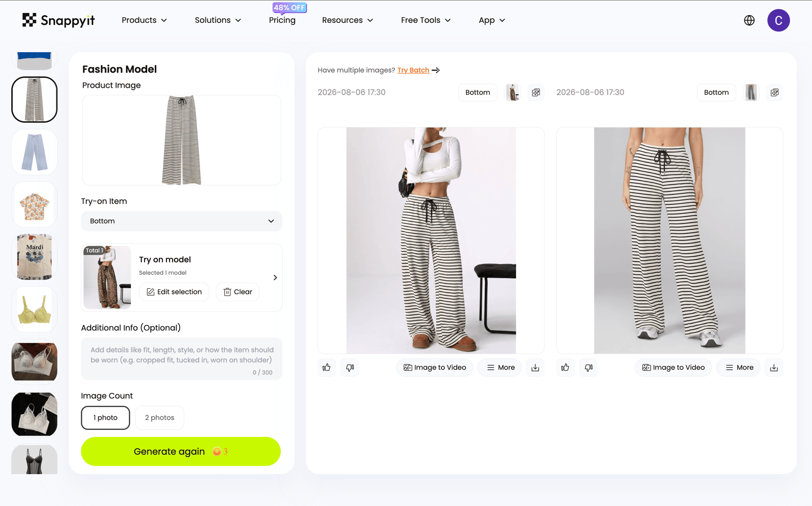Download the second generated image

[774, 367]
